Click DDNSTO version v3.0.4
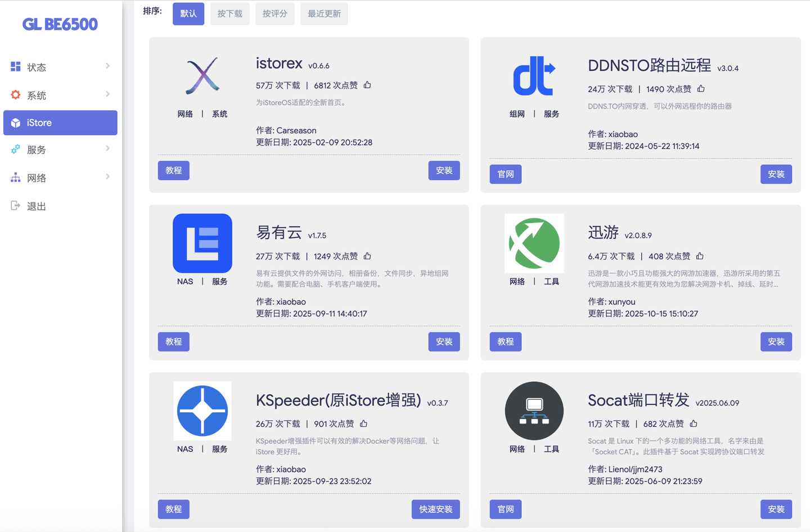The width and height of the screenshot is (810, 532). (728, 68)
